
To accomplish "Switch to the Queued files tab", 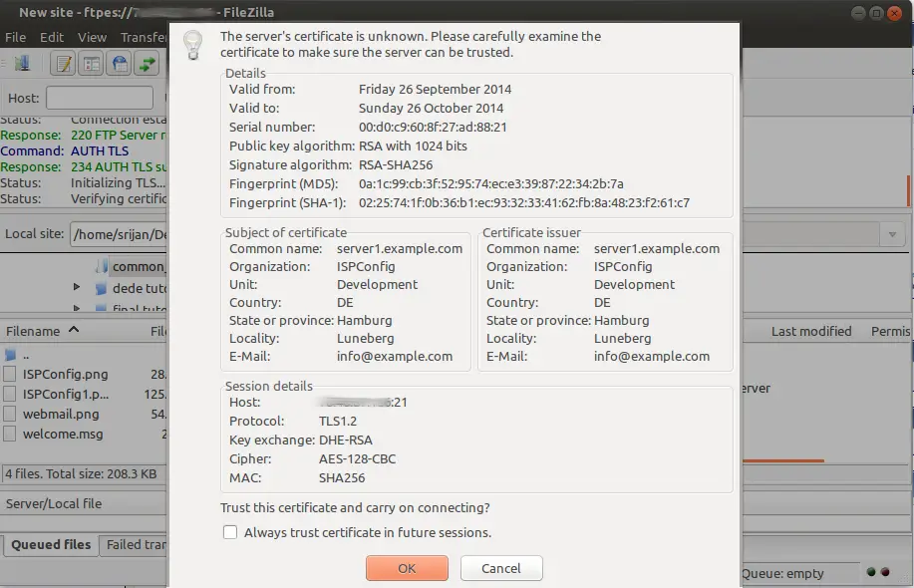I will [51, 545].
